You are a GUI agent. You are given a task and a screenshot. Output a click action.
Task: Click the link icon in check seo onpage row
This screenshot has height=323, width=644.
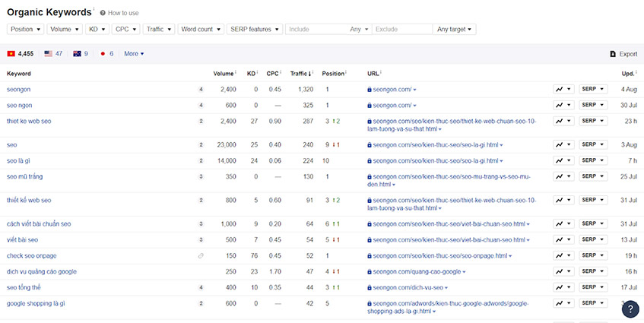tap(201, 255)
